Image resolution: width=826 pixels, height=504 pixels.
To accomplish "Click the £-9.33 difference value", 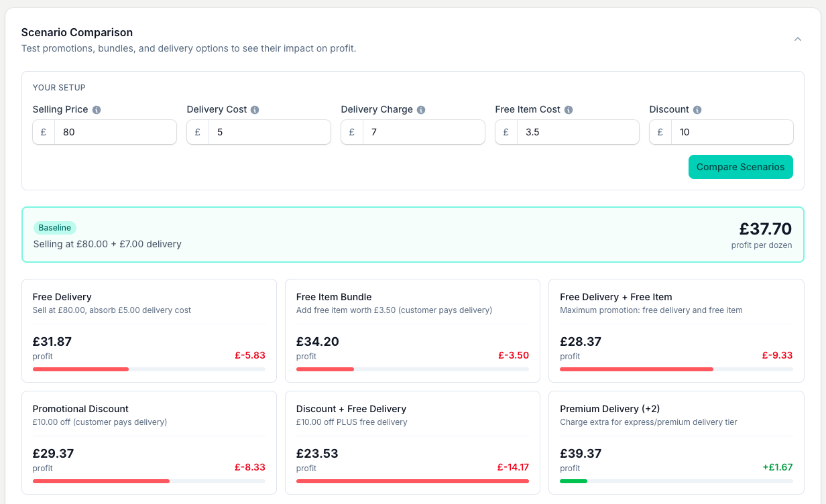I will pyautogui.click(x=778, y=355).
